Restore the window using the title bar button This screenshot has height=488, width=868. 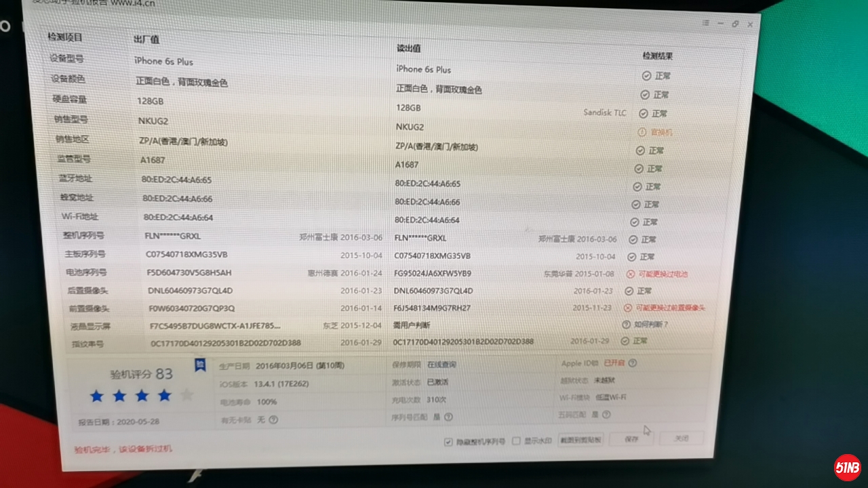point(735,24)
